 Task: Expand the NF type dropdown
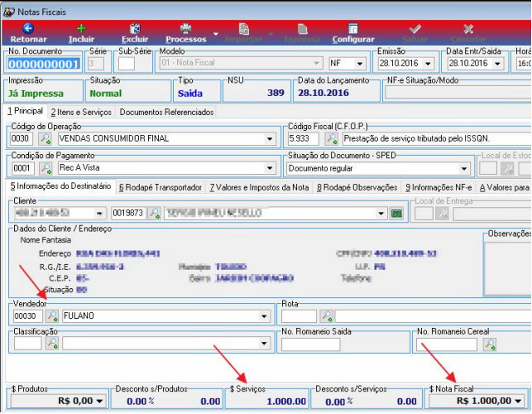click(360, 64)
